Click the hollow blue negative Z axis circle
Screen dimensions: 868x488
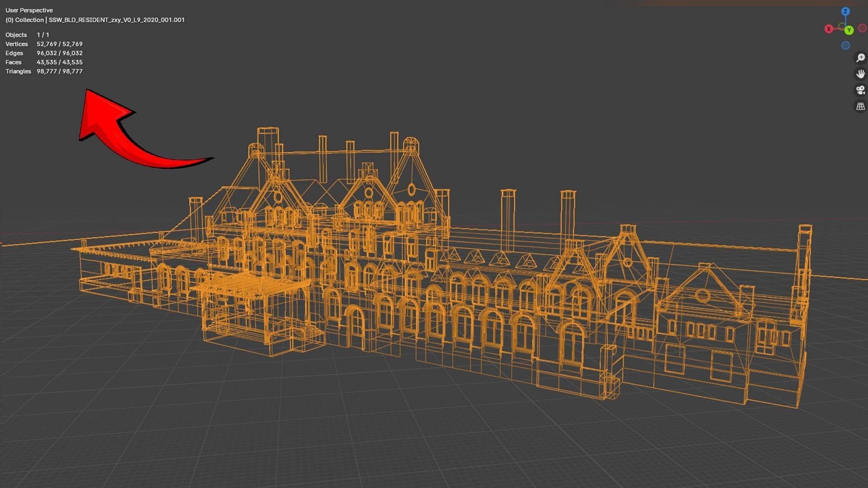(x=845, y=46)
